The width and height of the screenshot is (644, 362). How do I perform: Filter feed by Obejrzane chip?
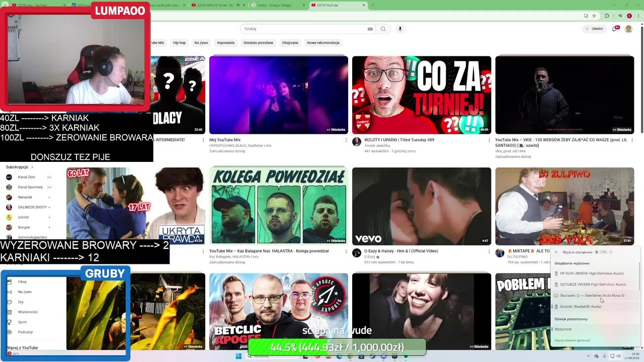tap(290, 43)
